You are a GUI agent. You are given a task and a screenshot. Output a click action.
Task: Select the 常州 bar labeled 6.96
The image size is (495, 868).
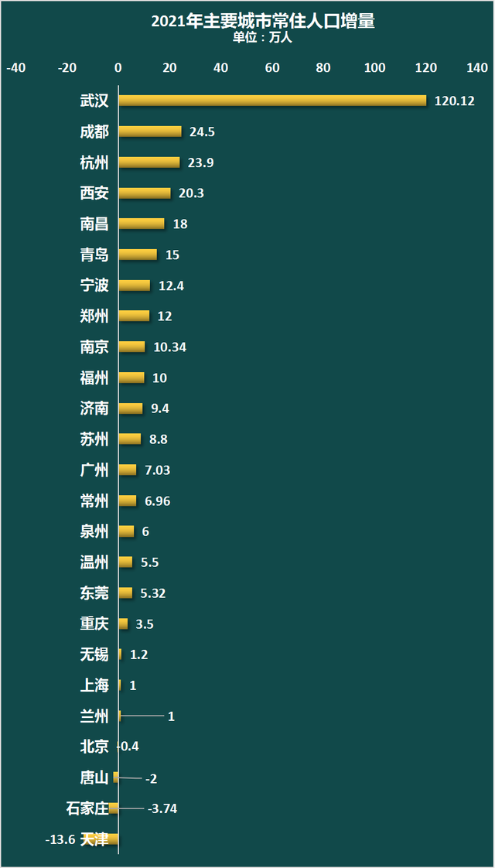pos(128,501)
